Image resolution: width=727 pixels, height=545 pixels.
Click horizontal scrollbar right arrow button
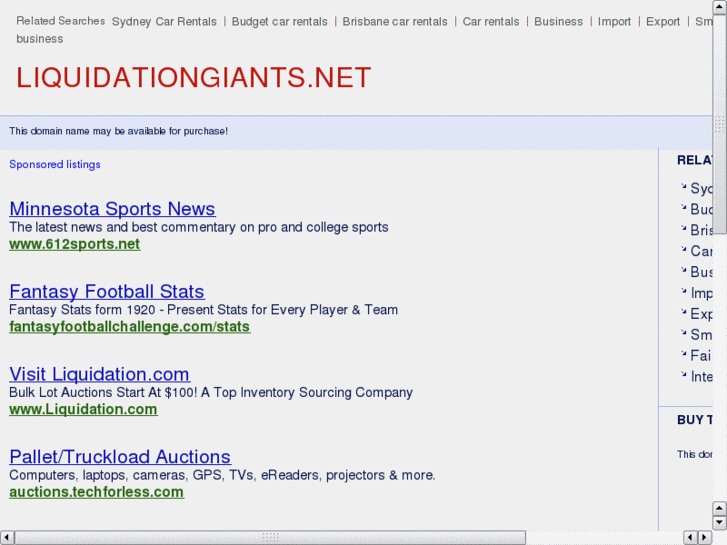[705, 537]
